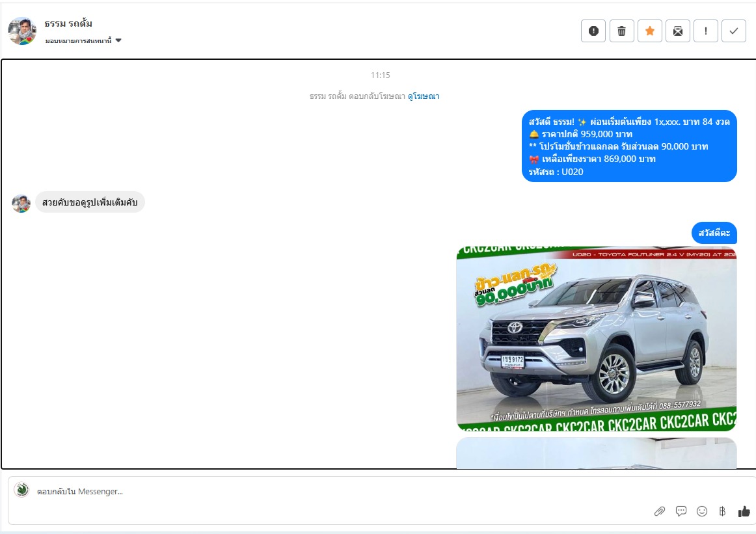Click customer avatar beside incoming message

[21, 204]
